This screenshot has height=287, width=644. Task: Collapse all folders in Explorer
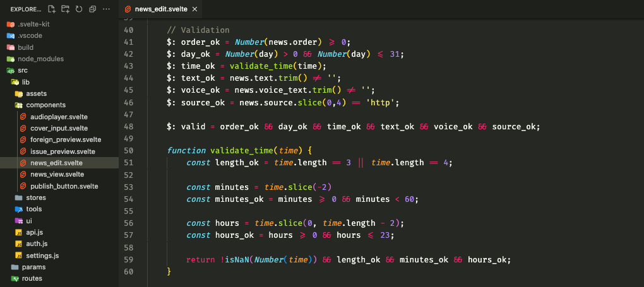click(92, 9)
